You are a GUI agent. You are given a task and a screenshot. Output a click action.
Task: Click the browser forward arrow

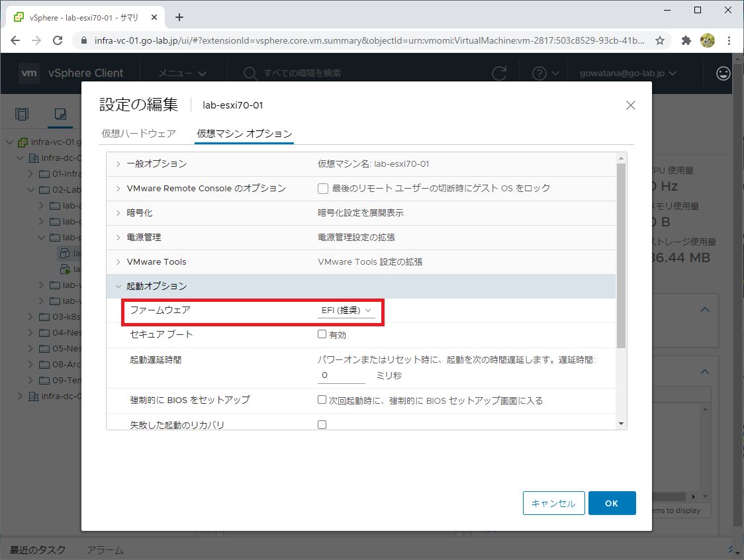tap(36, 40)
